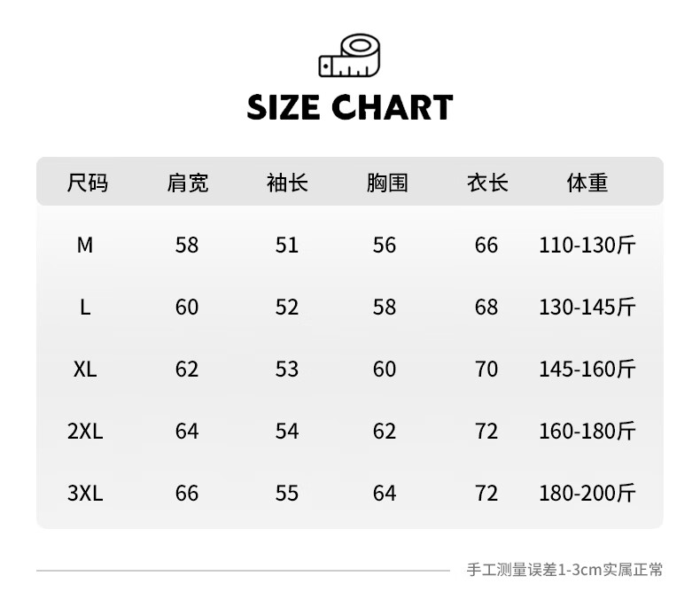
Task: Click the measuring tape icon
Action: coord(349,56)
